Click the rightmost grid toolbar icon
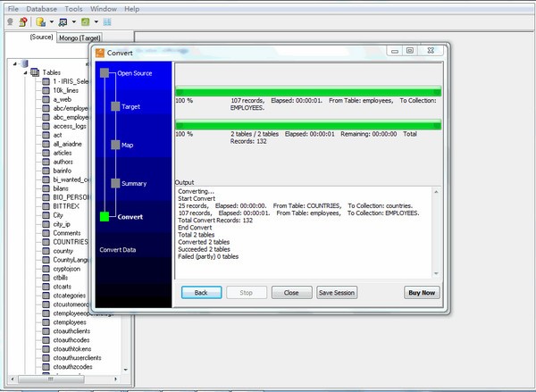This screenshot has width=536, height=392. click(x=107, y=21)
